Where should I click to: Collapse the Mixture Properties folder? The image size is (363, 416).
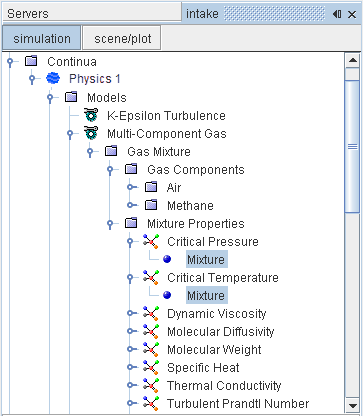coord(111,224)
